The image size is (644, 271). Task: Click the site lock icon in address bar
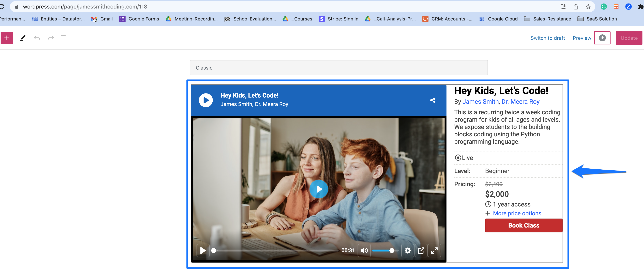click(17, 7)
